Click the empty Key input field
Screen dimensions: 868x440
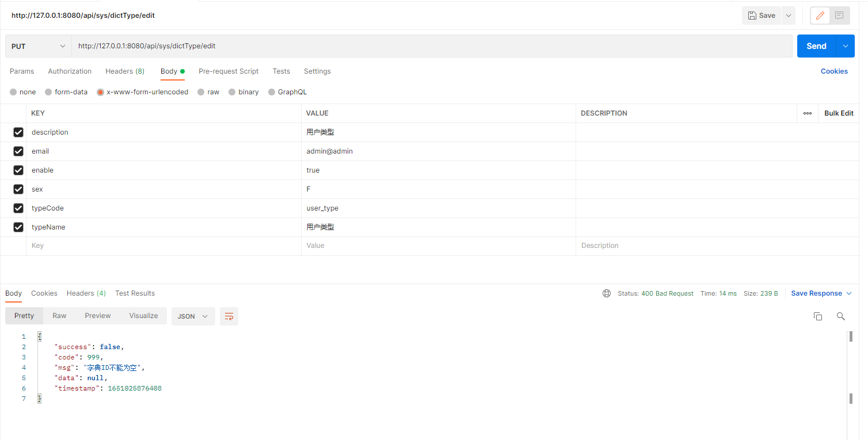tap(163, 246)
